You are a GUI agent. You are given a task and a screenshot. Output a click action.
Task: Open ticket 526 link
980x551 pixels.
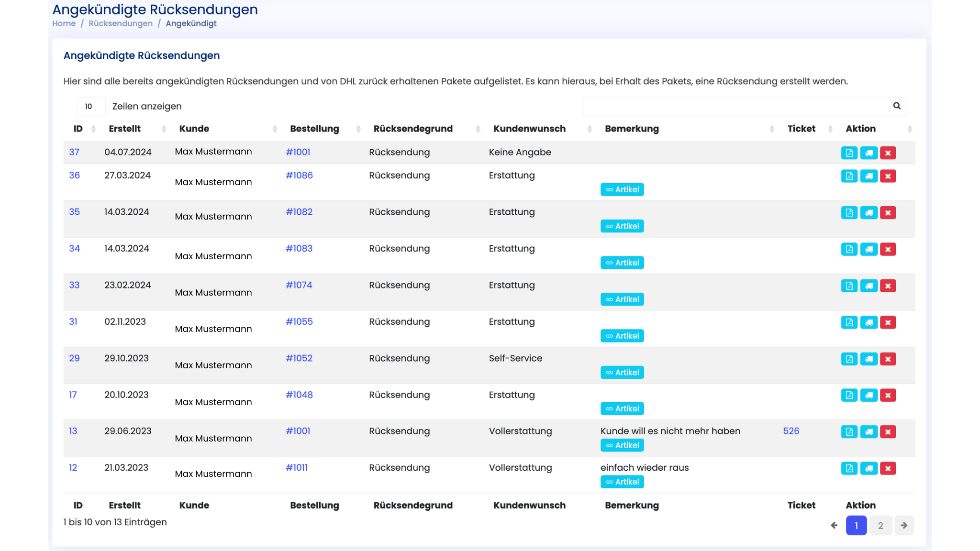(791, 431)
